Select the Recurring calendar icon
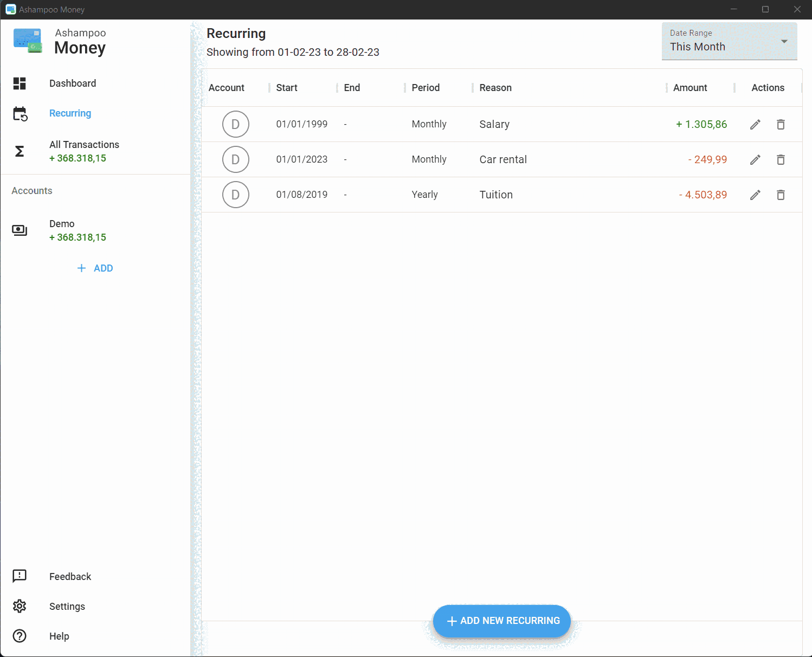 pyautogui.click(x=20, y=113)
